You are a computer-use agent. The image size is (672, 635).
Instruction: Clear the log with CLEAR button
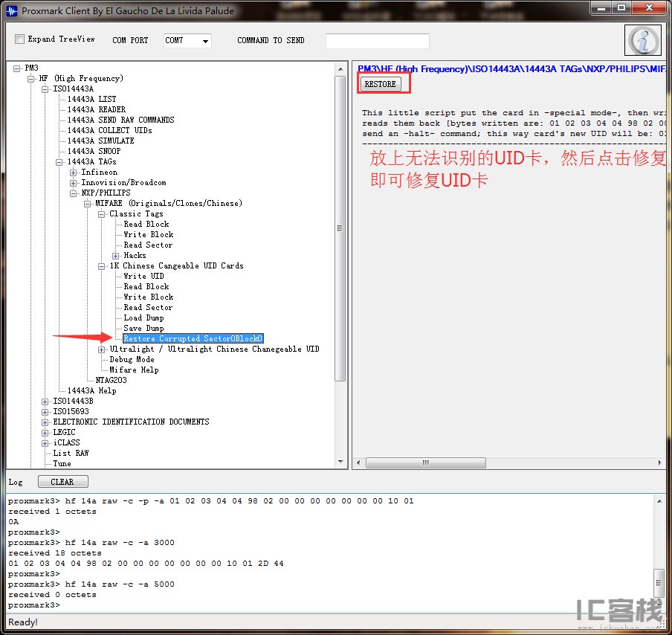tap(63, 482)
